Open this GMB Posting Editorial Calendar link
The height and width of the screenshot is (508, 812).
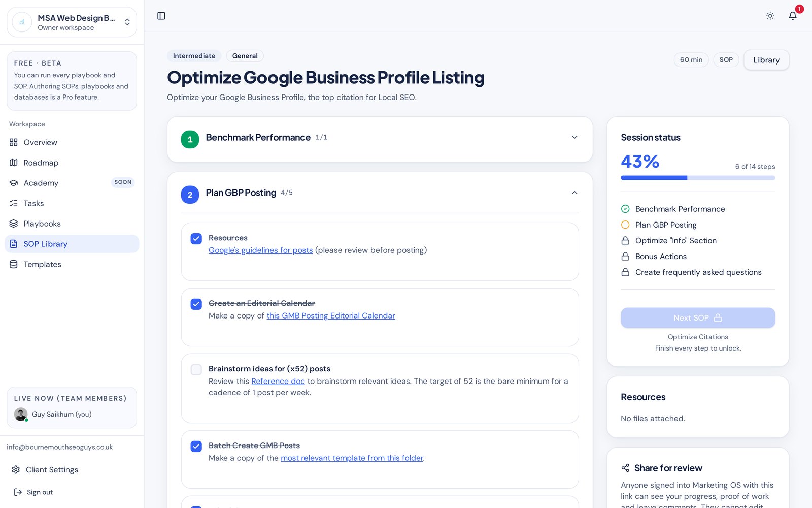(x=331, y=315)
